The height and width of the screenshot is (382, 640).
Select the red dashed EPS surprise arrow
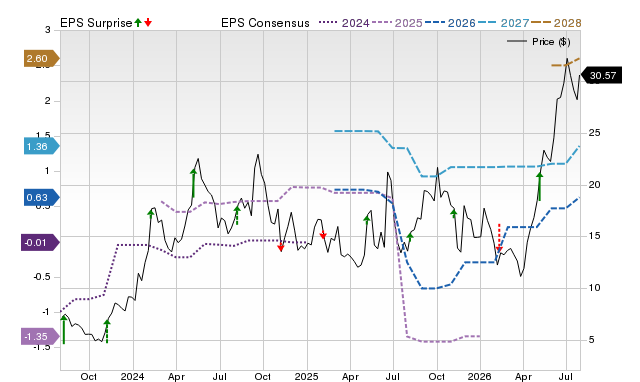click(499, 238)
